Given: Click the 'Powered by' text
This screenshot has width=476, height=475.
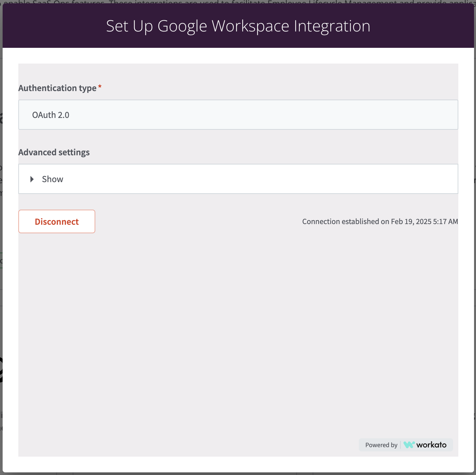Looking at the screenshot, I should point(381,445).
